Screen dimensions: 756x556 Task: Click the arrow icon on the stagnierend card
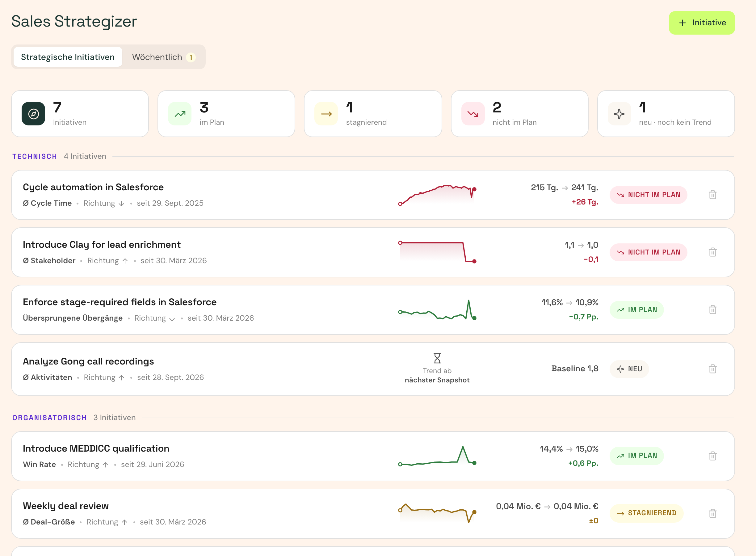tap(326, 114)
